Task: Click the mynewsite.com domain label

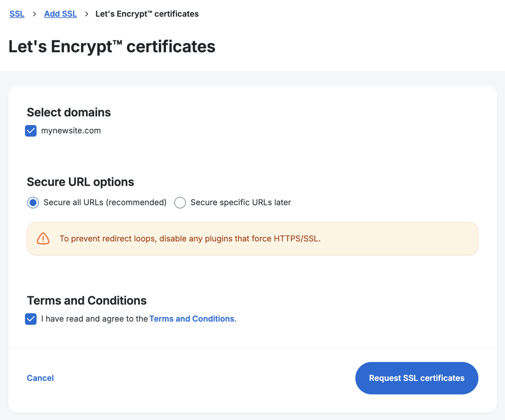Action: (71, 131)
